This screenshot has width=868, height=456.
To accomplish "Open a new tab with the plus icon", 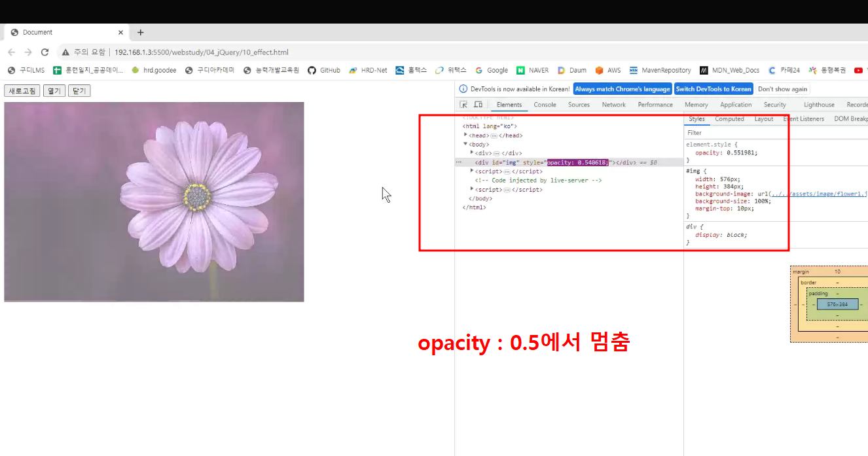I will pos(140,32).
